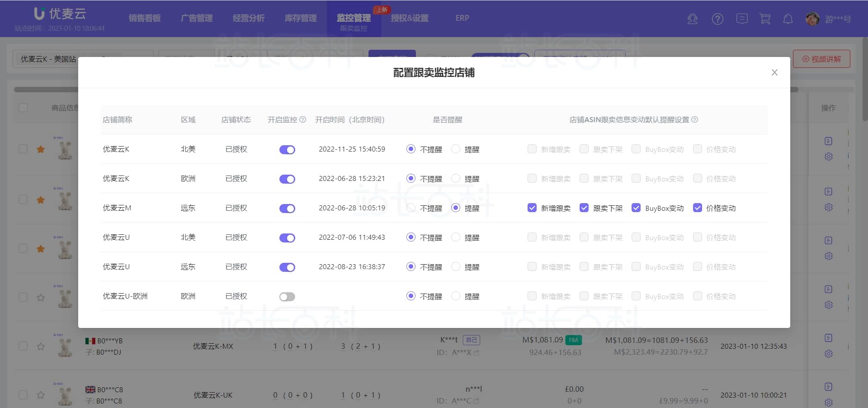The height and width of the screenshot is (408, 868).
Task: Select 提醒 radio for 优麦云K 北美
Action: 456,149
